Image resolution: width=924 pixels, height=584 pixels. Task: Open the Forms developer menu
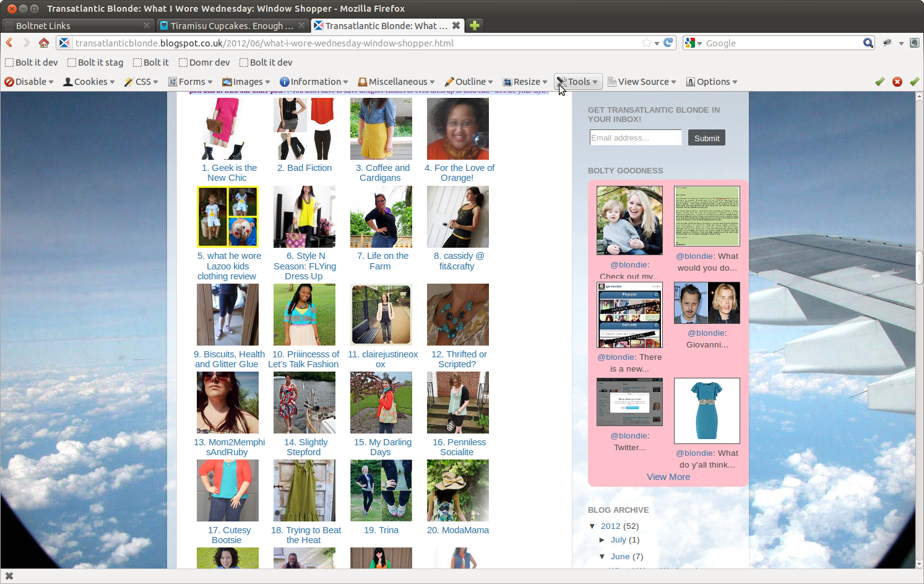coord(191,82)
